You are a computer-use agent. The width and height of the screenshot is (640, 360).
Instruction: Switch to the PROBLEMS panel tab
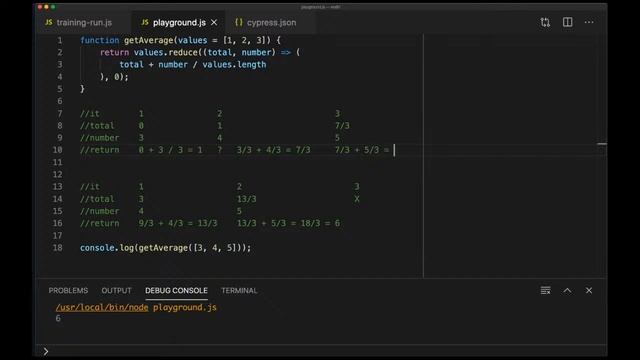click(x=68, y=291)
